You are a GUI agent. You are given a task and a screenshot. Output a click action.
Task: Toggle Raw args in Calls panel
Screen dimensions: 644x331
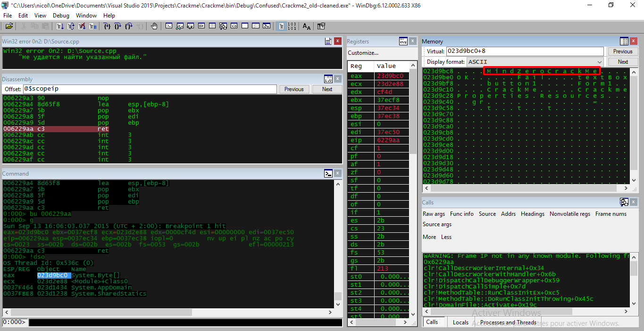pos(434,214)
